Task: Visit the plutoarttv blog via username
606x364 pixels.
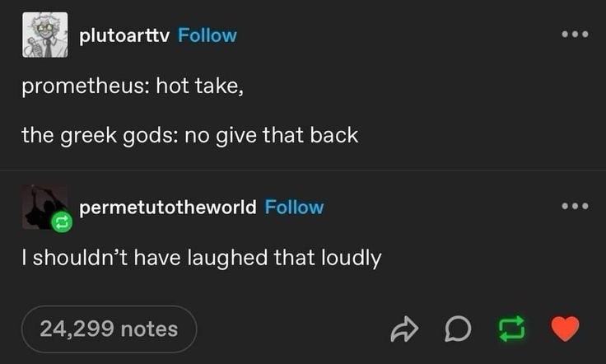Action: [x=124, y=36]
